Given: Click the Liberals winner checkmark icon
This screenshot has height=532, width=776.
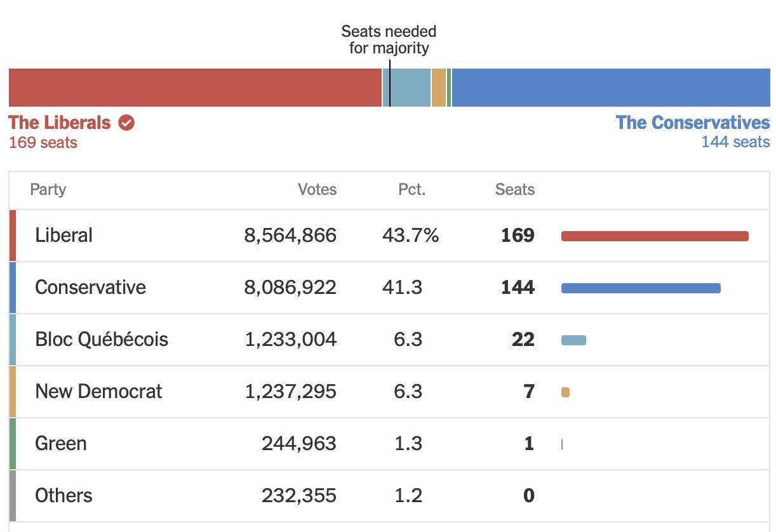Looking at the screenshot, I should (126, 123).
